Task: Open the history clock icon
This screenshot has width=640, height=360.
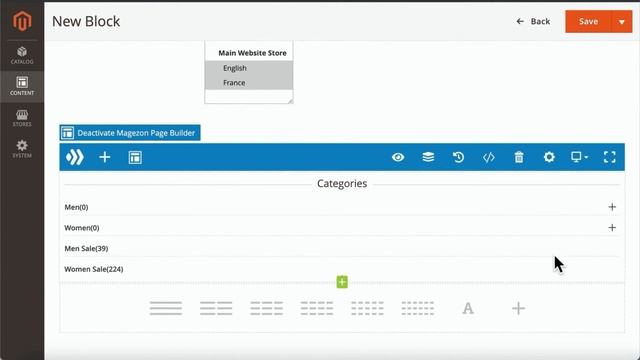Action: pyautogui.click(x=458, y=157)
